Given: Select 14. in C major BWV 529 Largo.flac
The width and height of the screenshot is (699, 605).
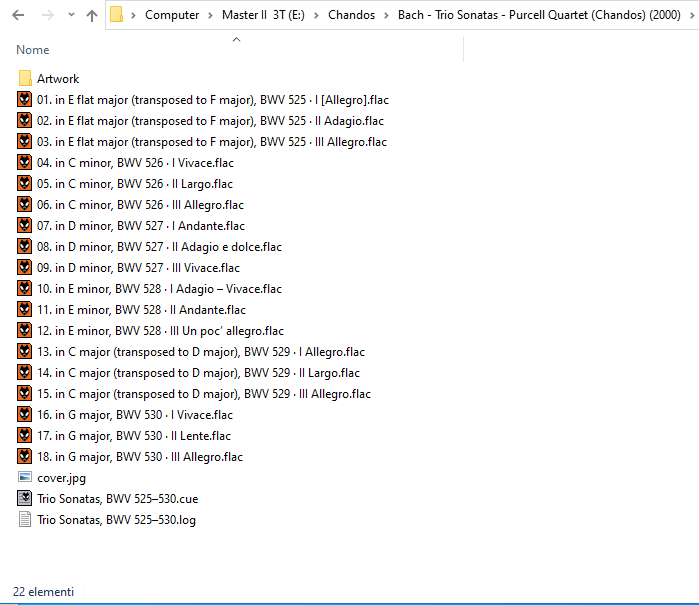Looking at the screenshot, I should pos(198,373).
